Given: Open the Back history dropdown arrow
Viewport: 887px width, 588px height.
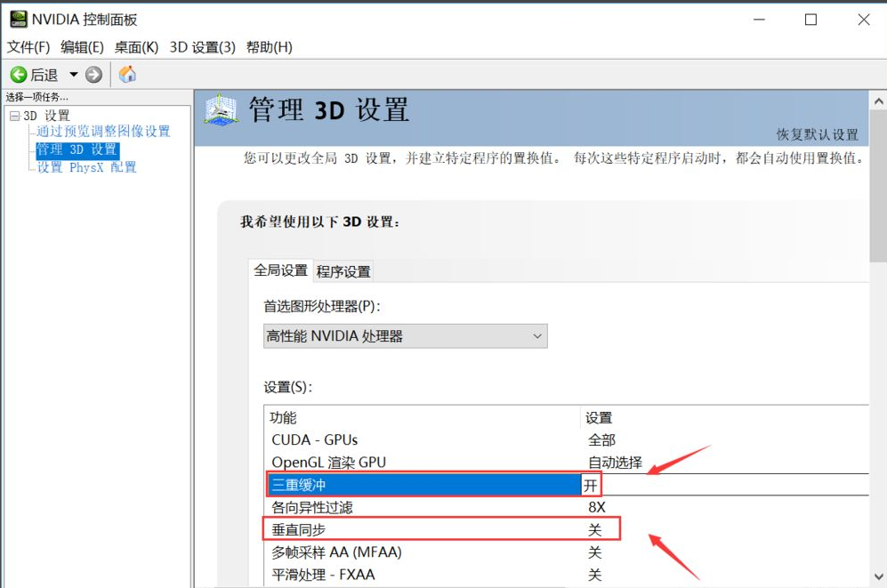Looking at the screenshot, I should tap(74, 74).
